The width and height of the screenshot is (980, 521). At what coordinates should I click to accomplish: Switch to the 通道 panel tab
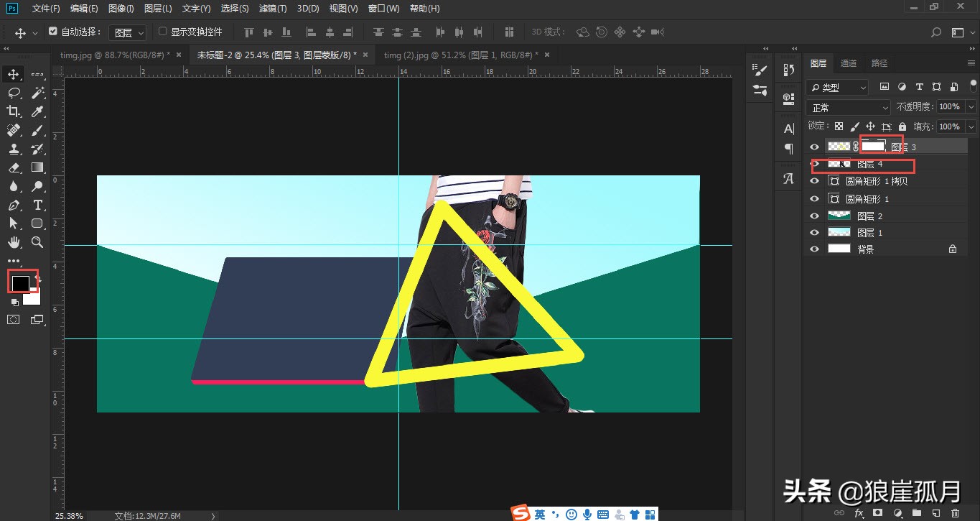[848, 63]
